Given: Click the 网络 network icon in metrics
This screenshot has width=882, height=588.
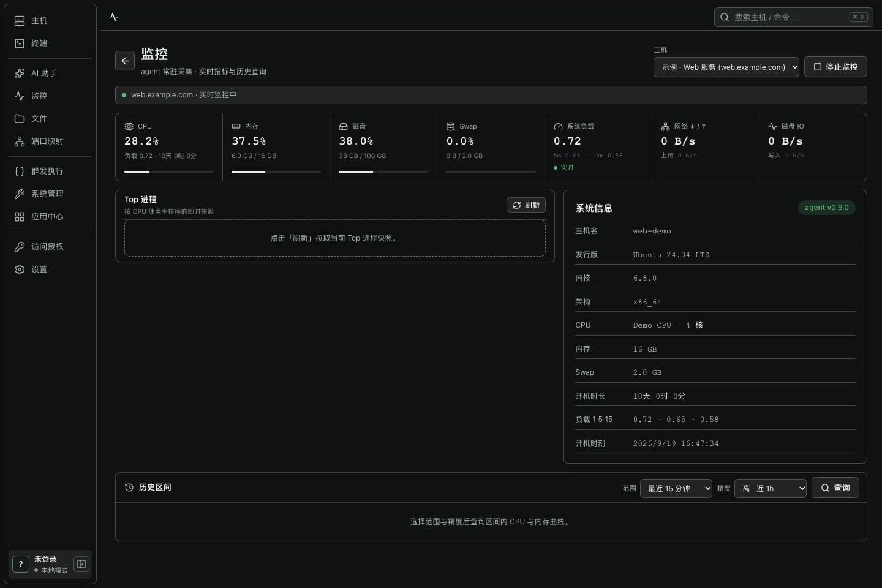Looking at the screenshot, I should (x=665, y=126).
